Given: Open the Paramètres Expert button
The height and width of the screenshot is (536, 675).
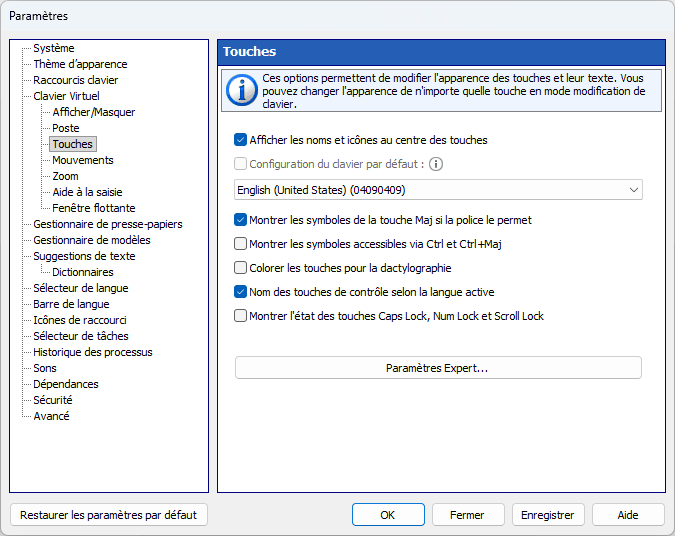Looking at the screenshot, I should (438, 368).
